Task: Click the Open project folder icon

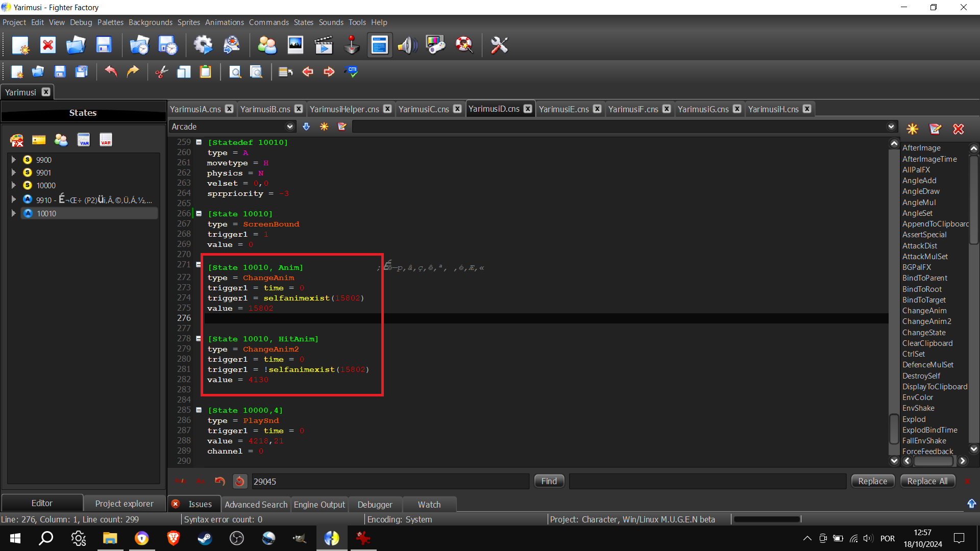Action: click(x=76, y=45)
